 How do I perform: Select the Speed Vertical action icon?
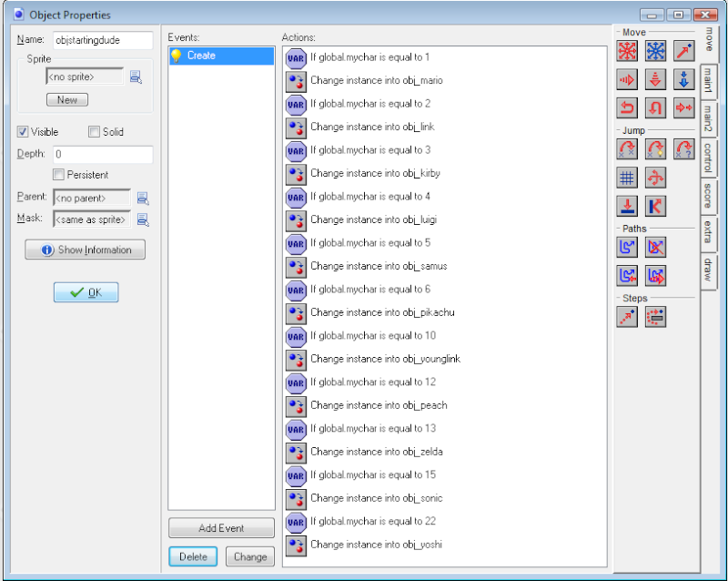(655, 80)
